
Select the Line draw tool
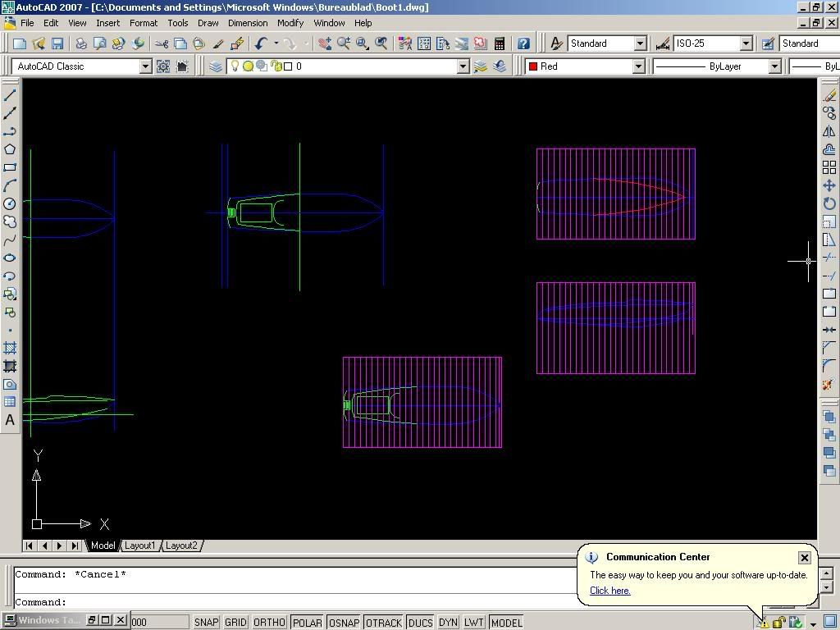(x=10, y=95)
